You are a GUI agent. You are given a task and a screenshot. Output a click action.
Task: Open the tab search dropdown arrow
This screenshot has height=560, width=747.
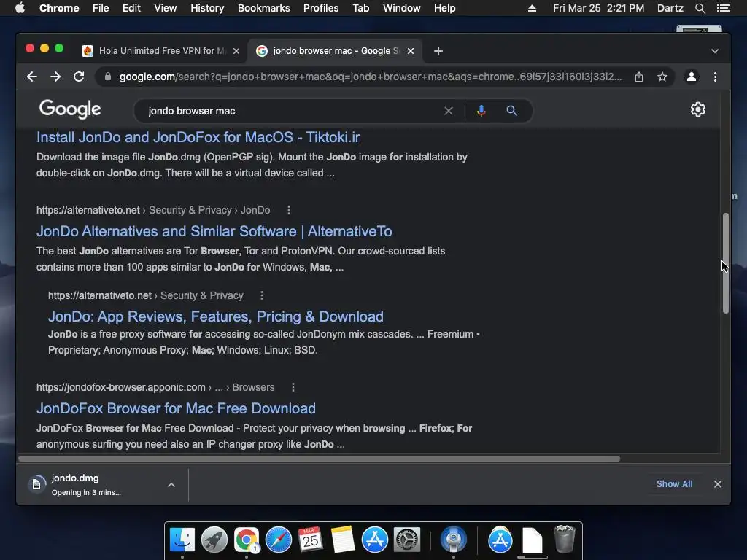pos(715,51)
